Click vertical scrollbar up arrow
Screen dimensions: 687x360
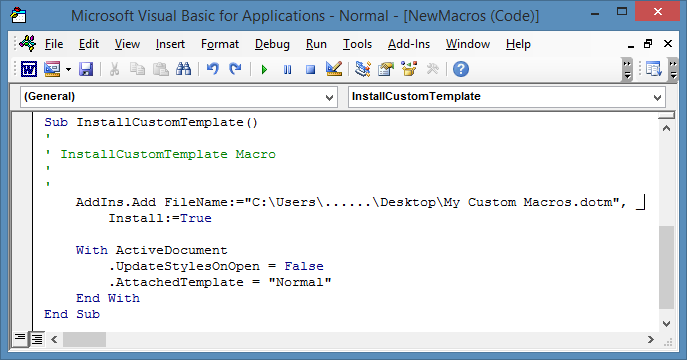coord(666,128)
